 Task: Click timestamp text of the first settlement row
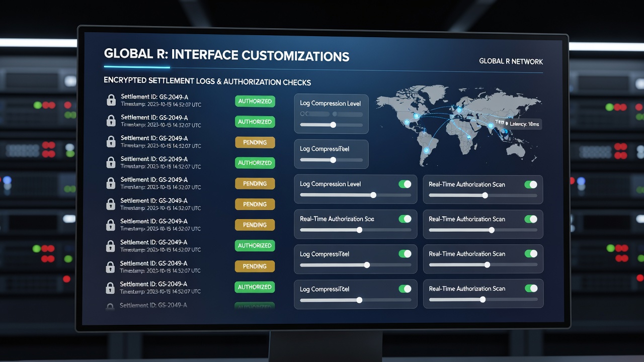tap(161, 104)
